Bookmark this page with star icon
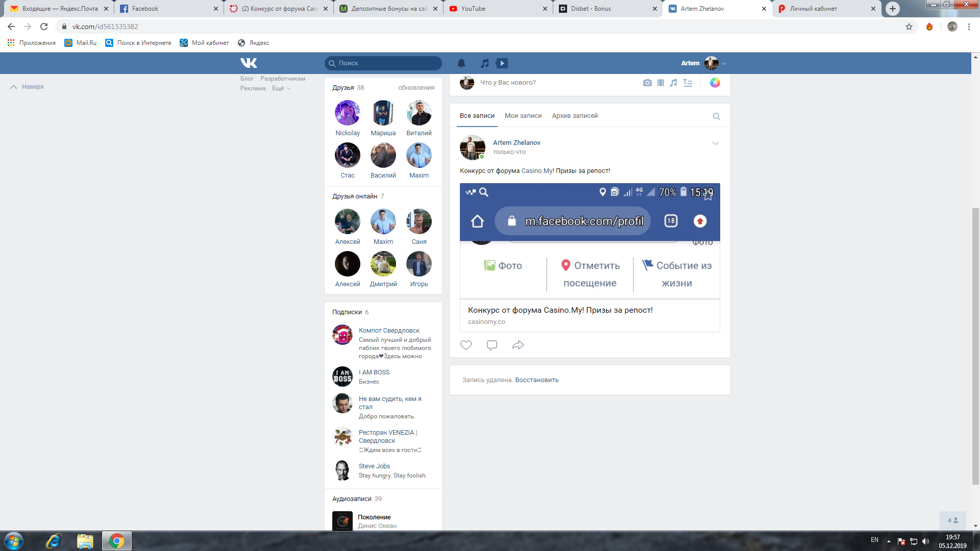 click(909, 27)
